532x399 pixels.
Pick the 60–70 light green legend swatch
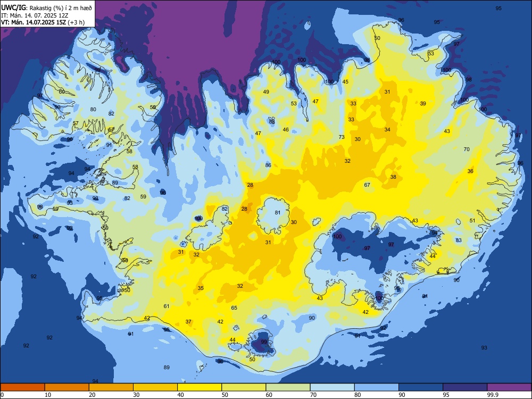coord(288,387)
